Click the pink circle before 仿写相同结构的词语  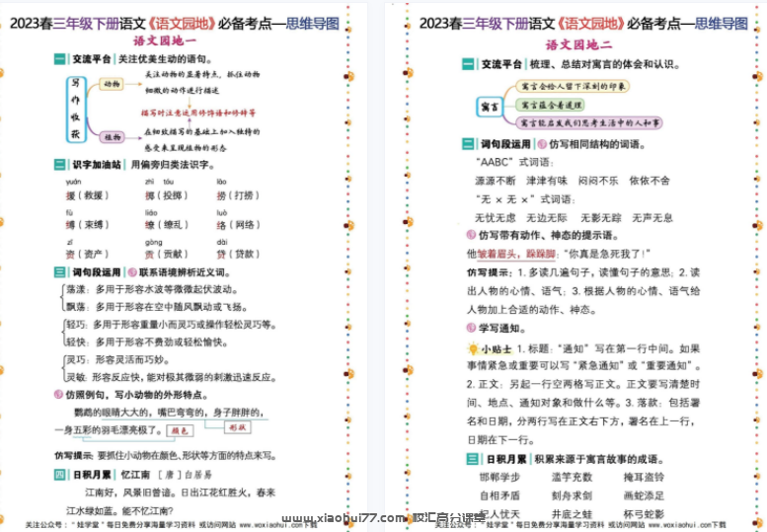click(x=542, y=144)
